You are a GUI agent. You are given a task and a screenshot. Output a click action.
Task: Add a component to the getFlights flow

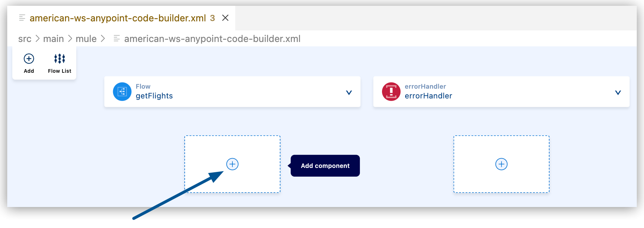click(232, 164)
